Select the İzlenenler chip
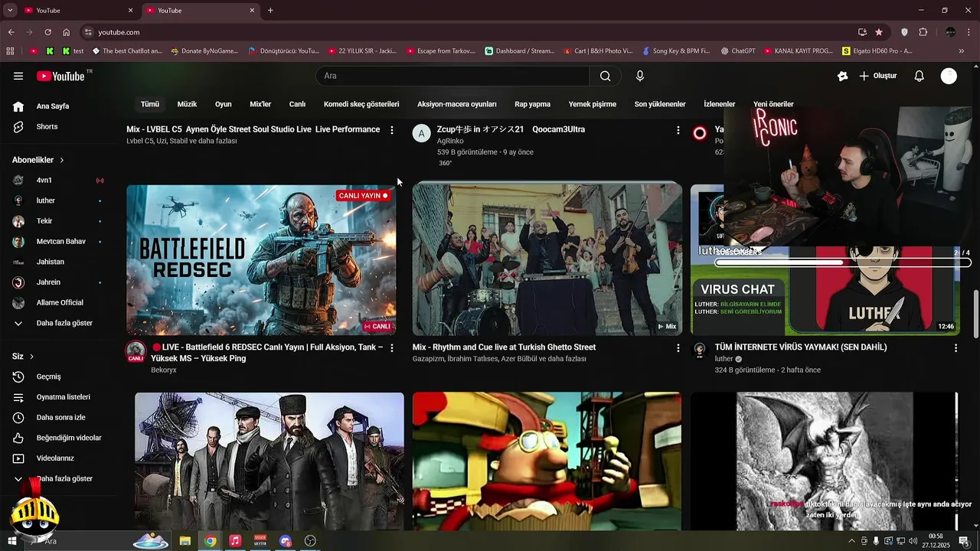Screen dimensions: 980x551 [x=720, y=104]
